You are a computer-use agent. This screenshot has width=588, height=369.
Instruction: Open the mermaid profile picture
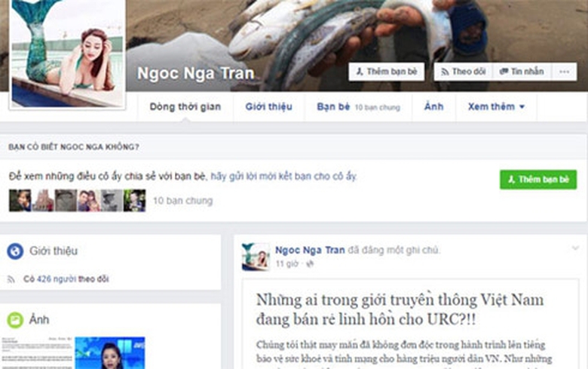[68, 54]
